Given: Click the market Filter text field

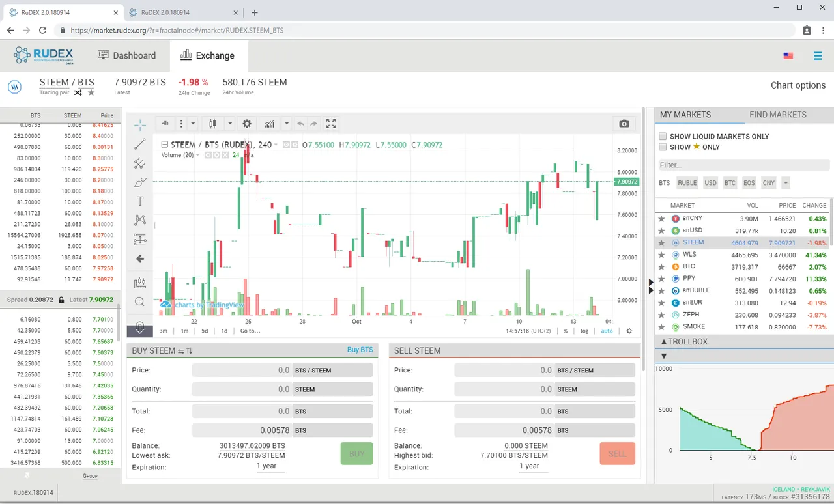Looking at the screenshot, I should tap(743, 165).
